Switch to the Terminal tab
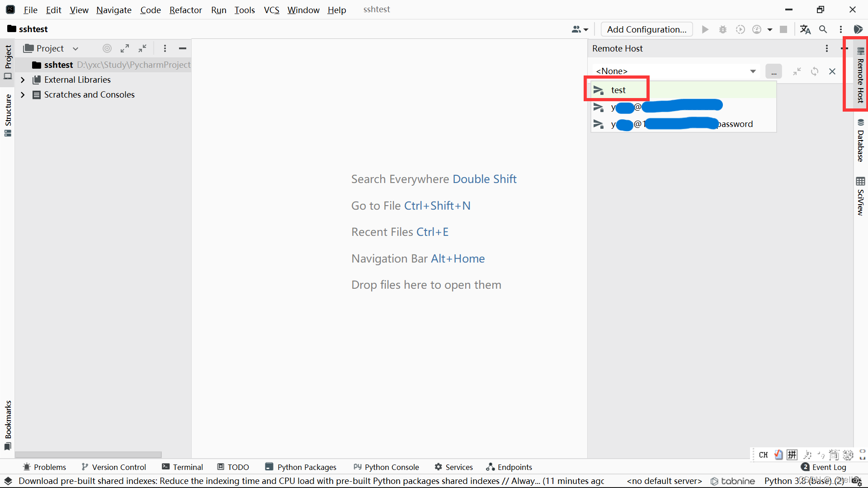Viewport: 868px width, 488px height. [x=183, y=467]
